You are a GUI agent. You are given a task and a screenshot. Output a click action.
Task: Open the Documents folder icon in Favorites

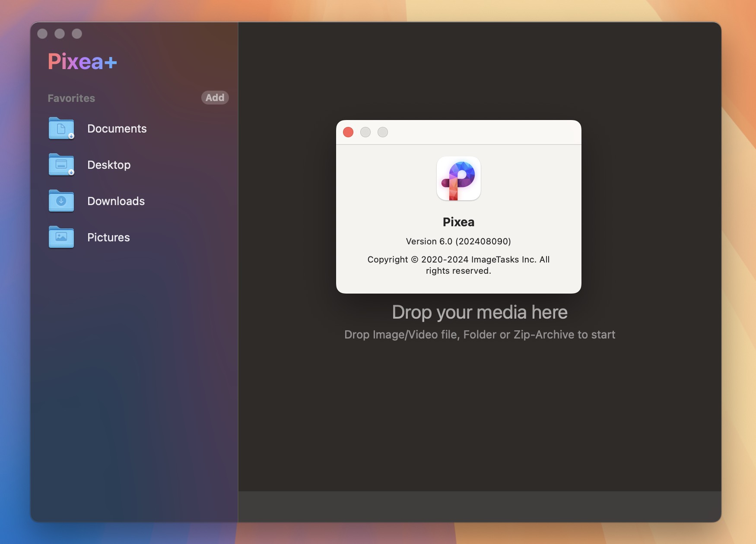click(61, 128)
